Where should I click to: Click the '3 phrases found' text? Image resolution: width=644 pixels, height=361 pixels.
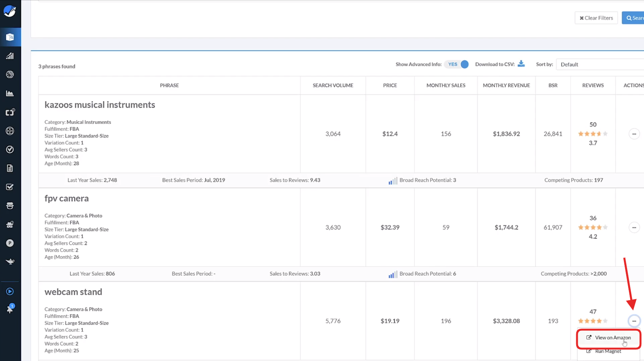(x=57, y=67)
